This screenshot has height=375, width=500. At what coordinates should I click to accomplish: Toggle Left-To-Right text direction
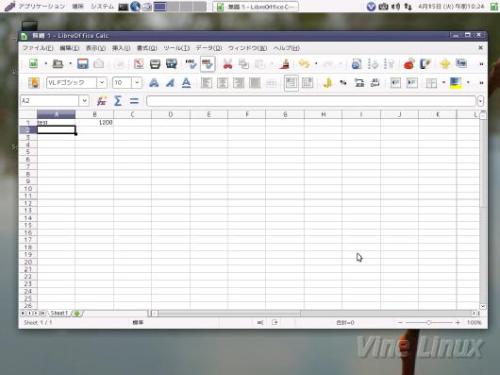click(291, 83)
